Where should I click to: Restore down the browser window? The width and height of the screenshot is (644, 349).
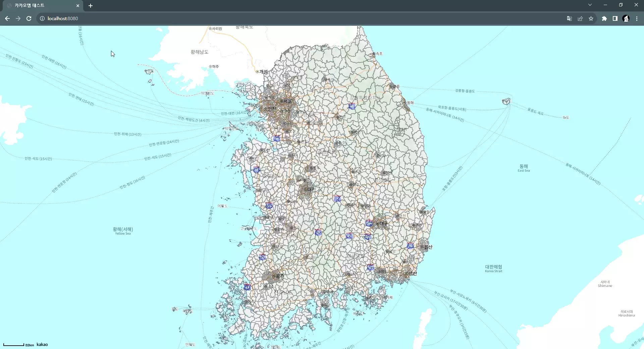tap(621, 5)
